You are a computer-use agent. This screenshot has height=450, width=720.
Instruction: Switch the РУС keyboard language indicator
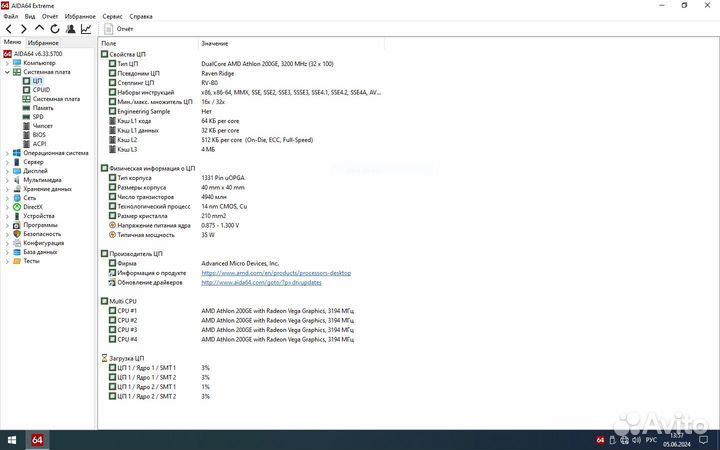click(x=651, y=440)
